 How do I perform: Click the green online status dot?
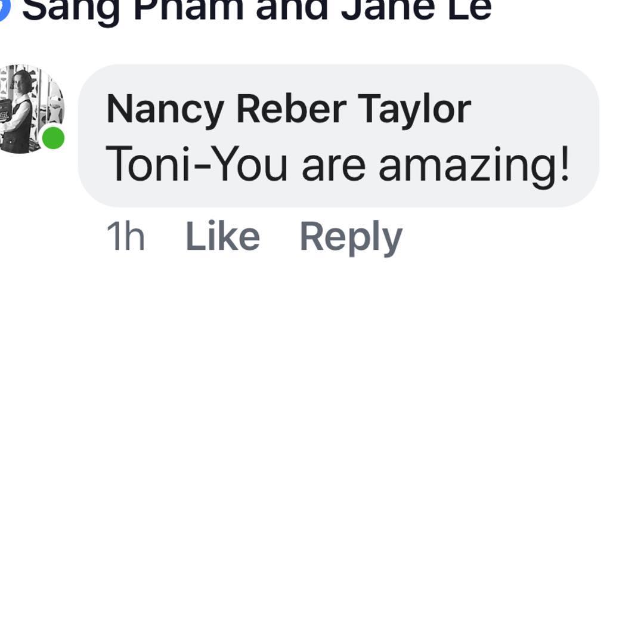[53, 138]
